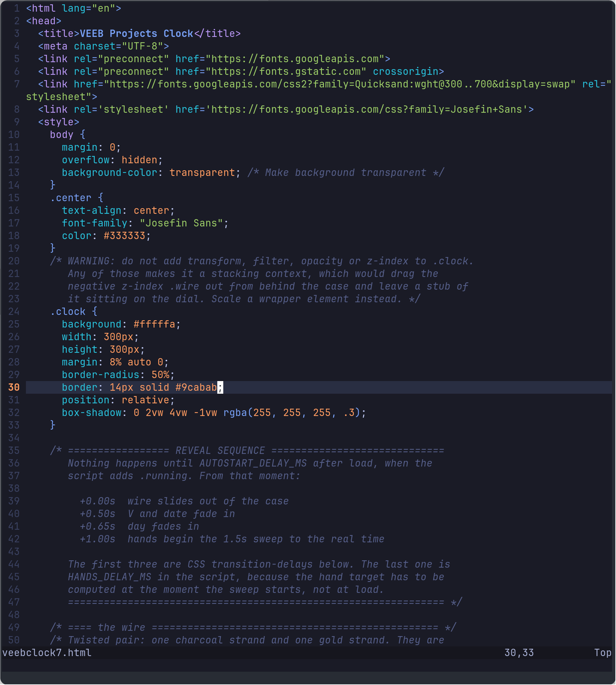Click '+1.00s hands begin the 1.5s sweep' line
The height and width of the screenshot is (685, 616).
pyautogui.click(x=232, y=539)
